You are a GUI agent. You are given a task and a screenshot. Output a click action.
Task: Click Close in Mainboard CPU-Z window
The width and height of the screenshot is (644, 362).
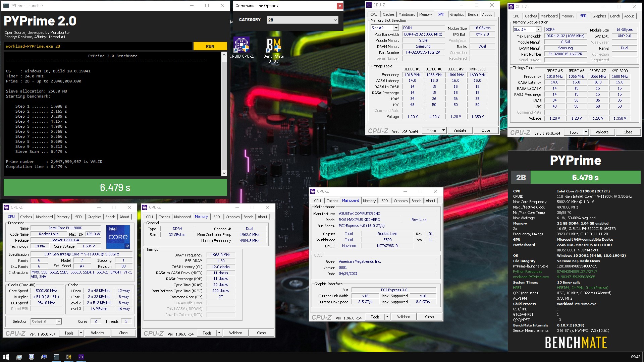pos(429,317)
